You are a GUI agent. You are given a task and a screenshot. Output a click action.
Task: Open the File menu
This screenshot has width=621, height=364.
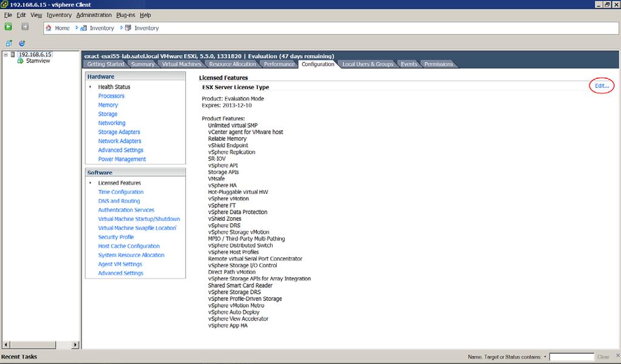click(x=8, y=15)
